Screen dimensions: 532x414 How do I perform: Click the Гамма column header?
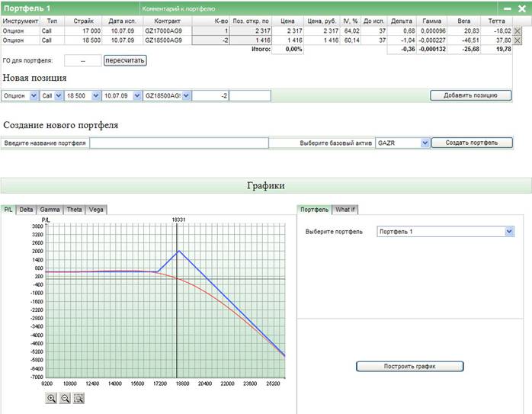coord(431,21)
